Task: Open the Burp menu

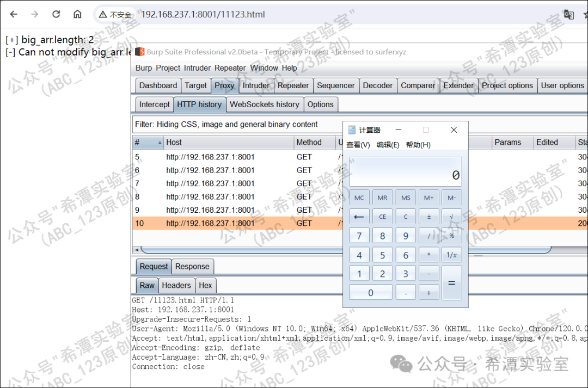Action: tap(144, 68)
